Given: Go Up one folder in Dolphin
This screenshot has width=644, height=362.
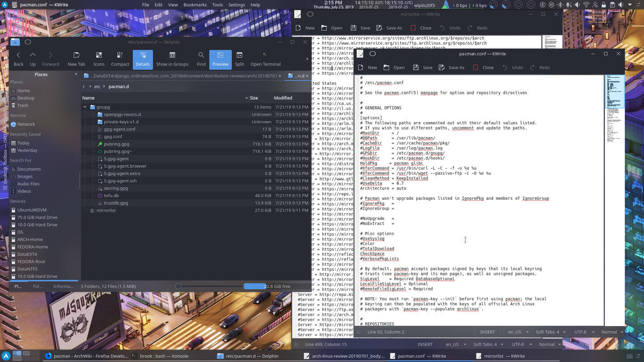Looking at the screenshot, I should (33, 59).
